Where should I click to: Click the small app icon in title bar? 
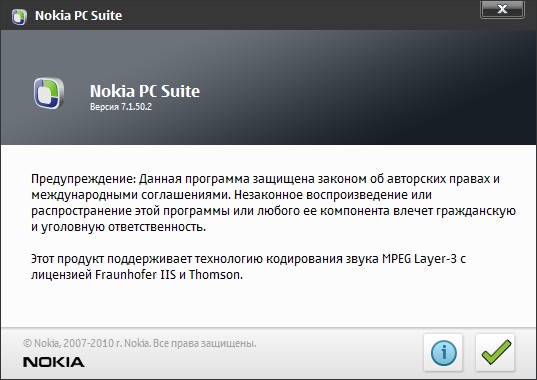19,16
